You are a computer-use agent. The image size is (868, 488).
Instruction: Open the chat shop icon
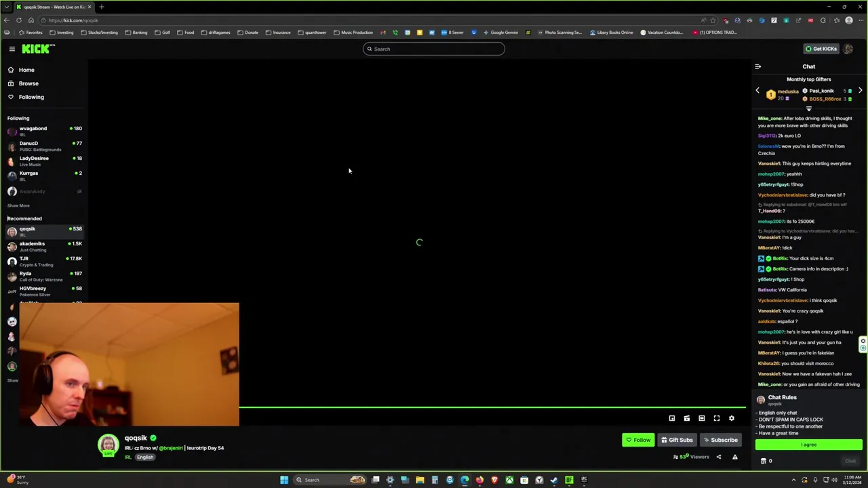(764, 461)
